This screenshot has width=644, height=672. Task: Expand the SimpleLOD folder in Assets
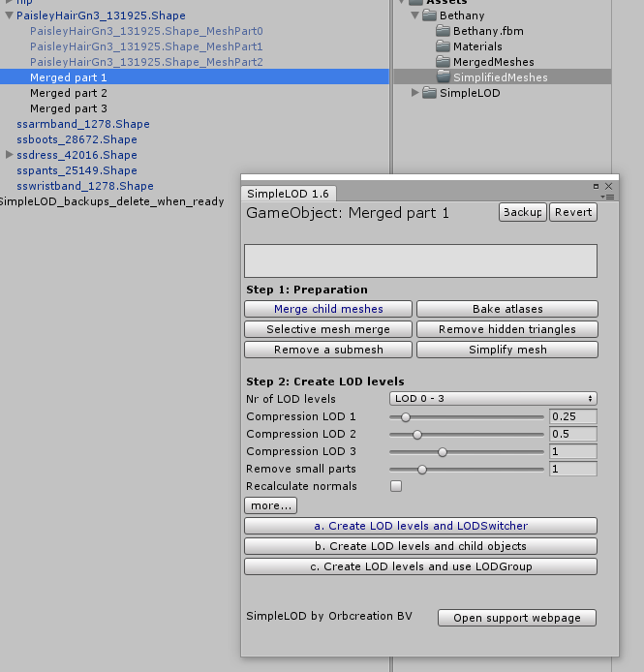[414, 93]
